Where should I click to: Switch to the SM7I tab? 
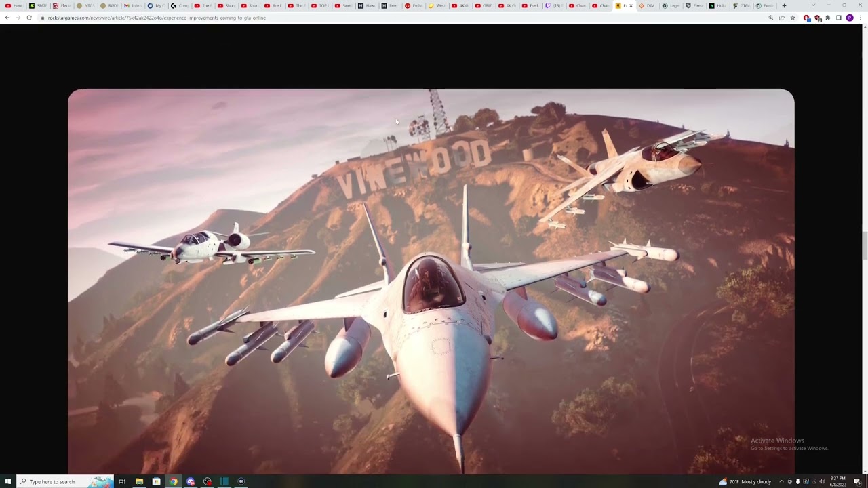pyautogui.click(x=38, y=5)
